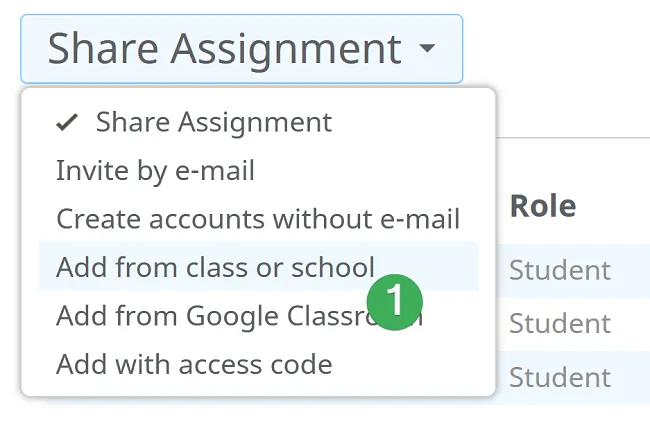
Task: Click the green number 1 badge
Action: tap(395, 302)
